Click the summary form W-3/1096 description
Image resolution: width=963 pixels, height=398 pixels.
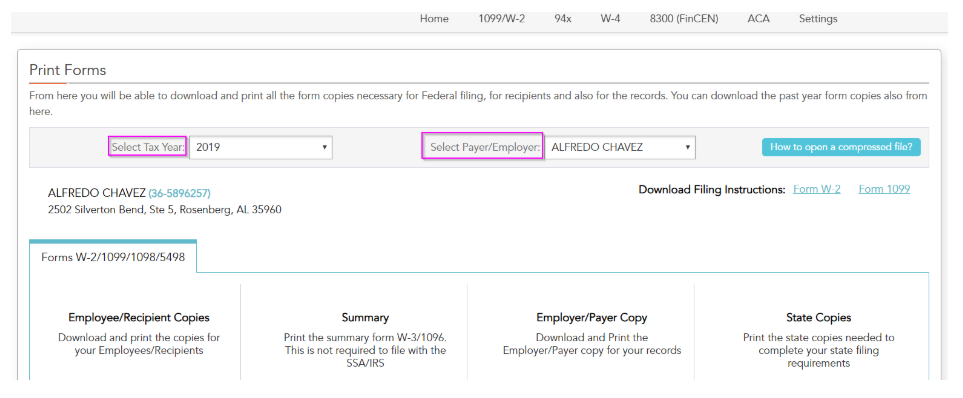coord(365,350)
